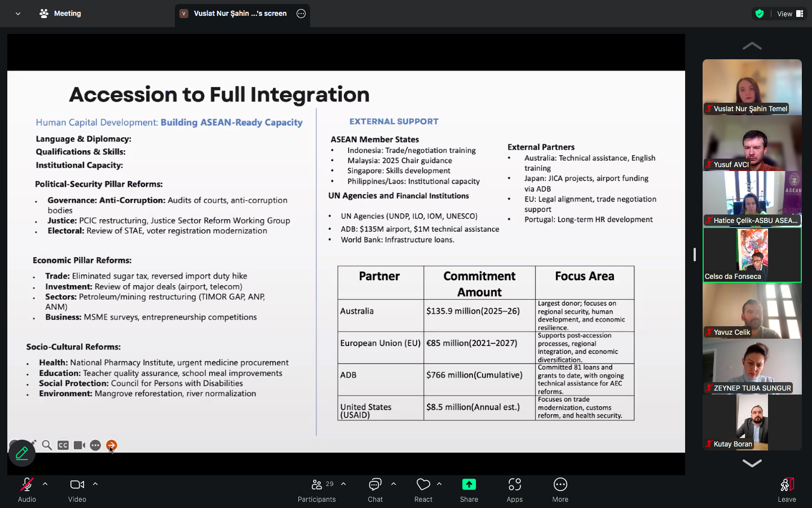Click the 'EXTERNAL SUPPORT' heading

click(394, 121)
